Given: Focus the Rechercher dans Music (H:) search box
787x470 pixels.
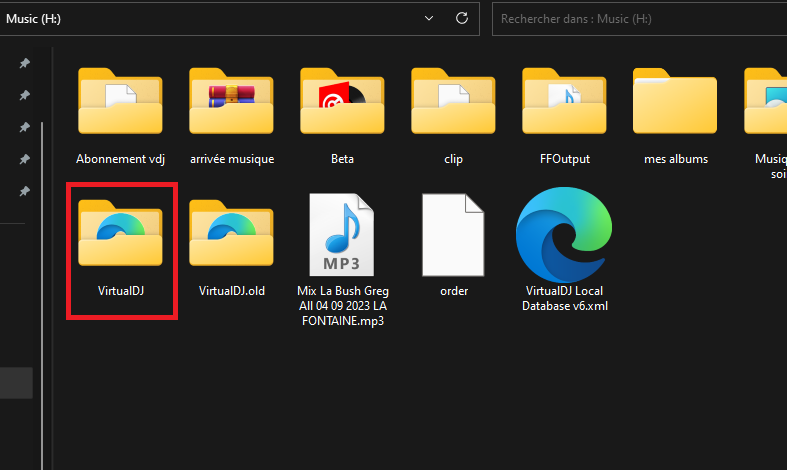Looking at the screenshot, I should click(x=639, y=19).
